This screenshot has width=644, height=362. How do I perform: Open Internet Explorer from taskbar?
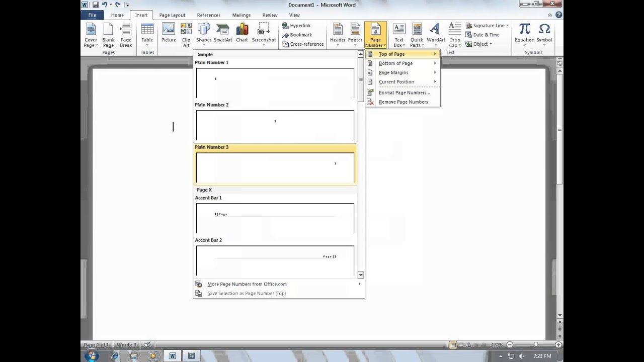coord(115,355)
